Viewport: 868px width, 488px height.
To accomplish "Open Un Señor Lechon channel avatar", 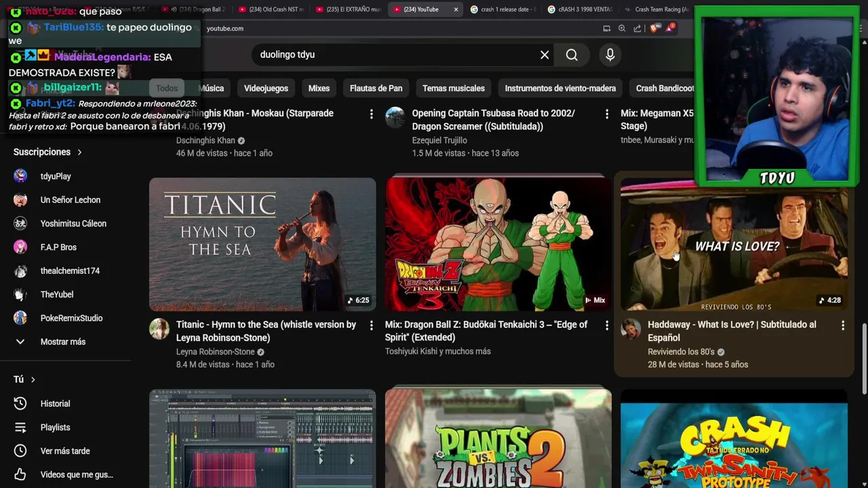I will click(20, 200).
